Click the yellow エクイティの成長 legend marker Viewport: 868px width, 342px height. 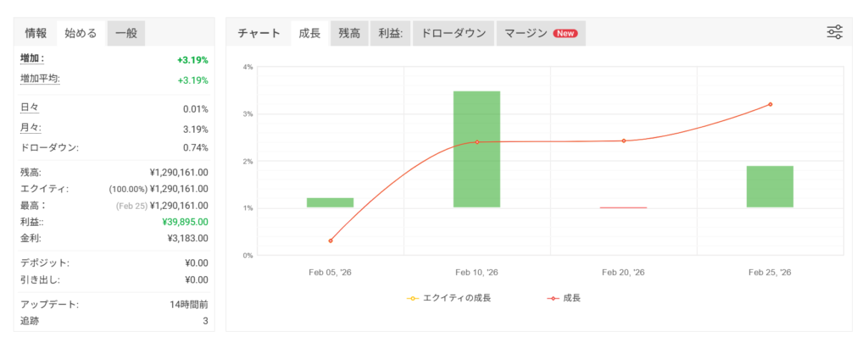coord(415,298)
